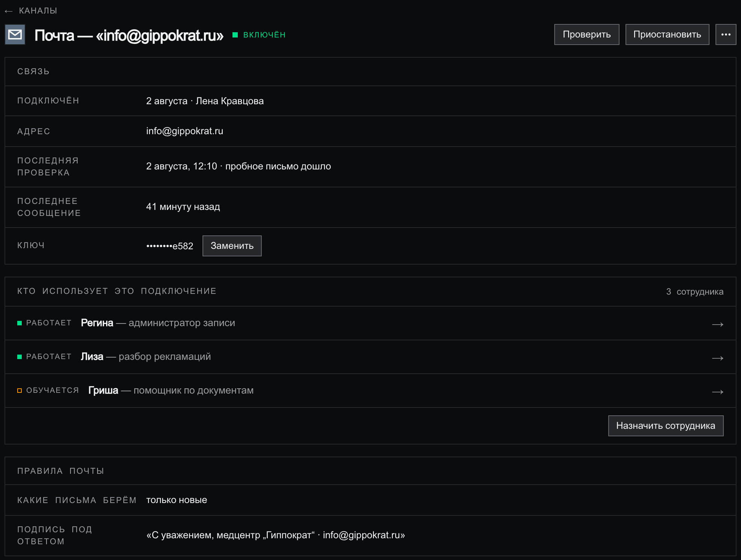741x560 pixels.
Task: Click the '3 сотрудника' count
Action: (x=694, y=292)
